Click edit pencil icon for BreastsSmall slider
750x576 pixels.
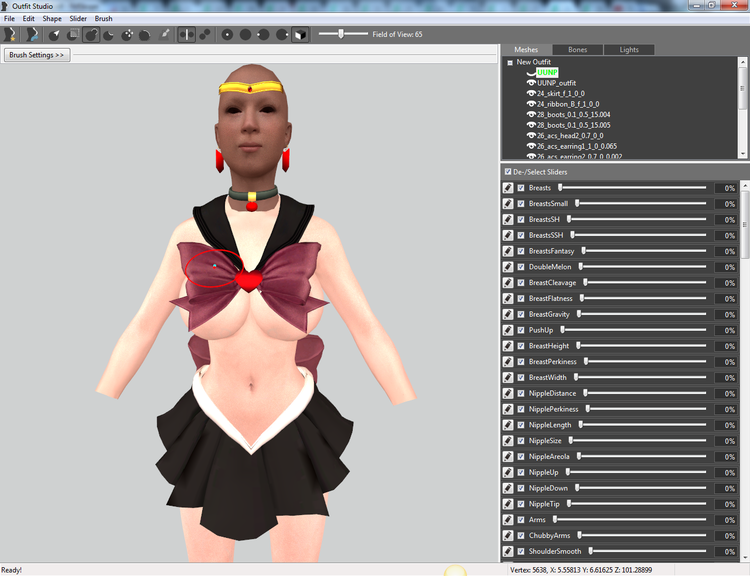508,204
